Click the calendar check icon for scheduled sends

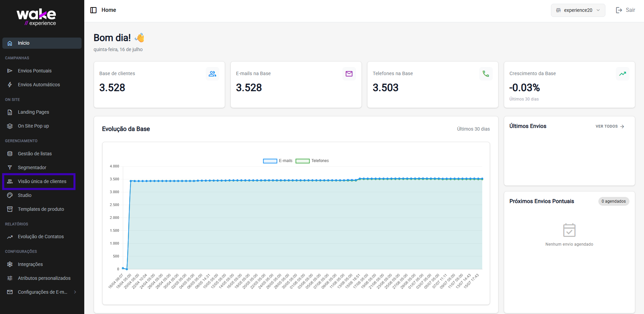tap(569, 230)
